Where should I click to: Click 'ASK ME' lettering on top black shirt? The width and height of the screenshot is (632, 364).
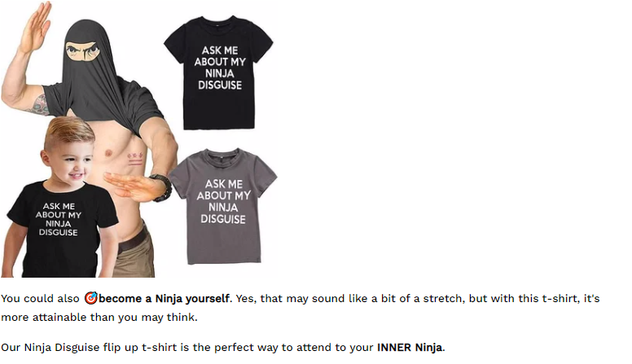click(220, 50)
